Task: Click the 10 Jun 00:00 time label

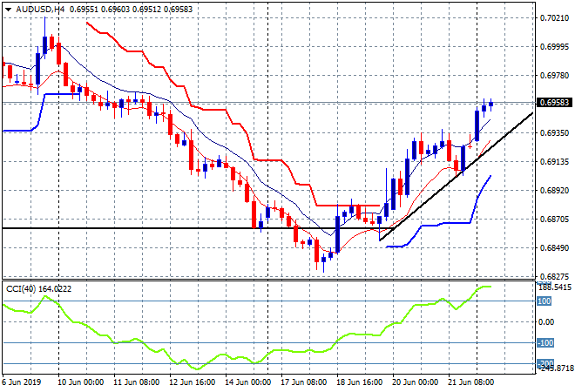Action: click(81, 382)
